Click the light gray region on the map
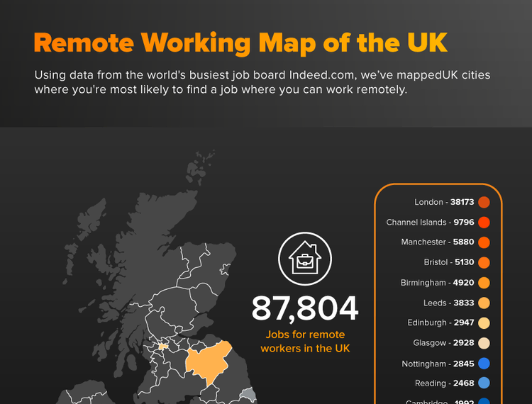The image size is (532, 404). click(x=246, y=396)
